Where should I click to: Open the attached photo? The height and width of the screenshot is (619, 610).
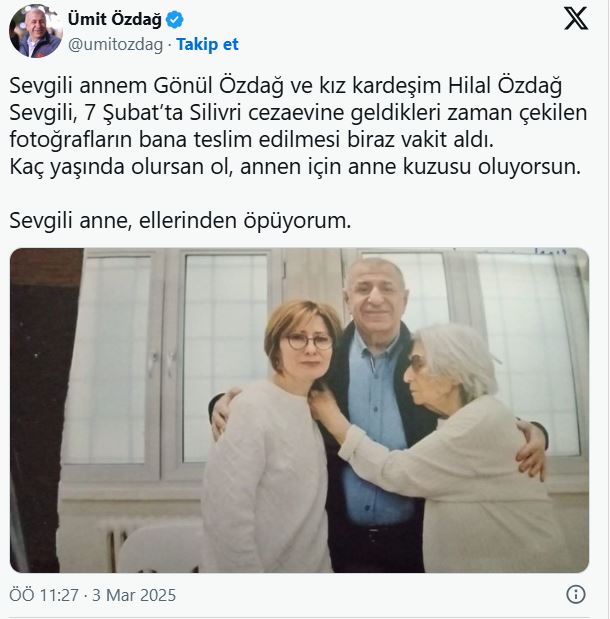pyautogui.click(x=299, y=410)
